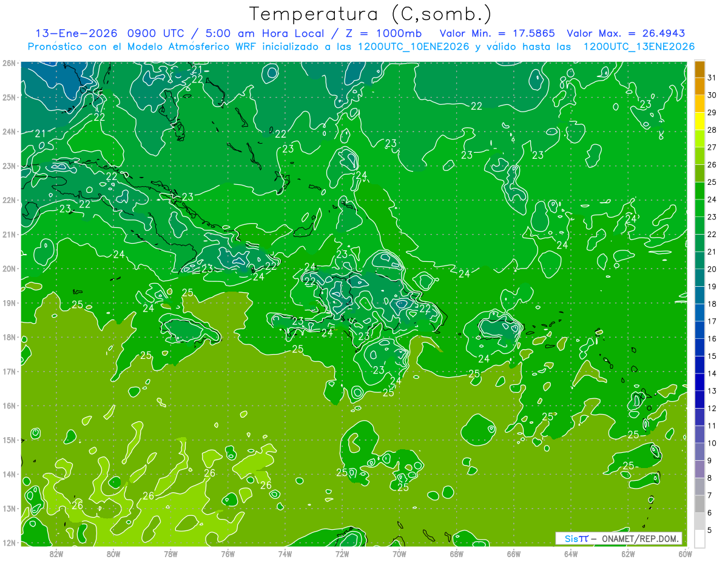The height and width of the screenshot is (562, 728).
Task: Click the color scale label 27
Action: coord(712,147)
